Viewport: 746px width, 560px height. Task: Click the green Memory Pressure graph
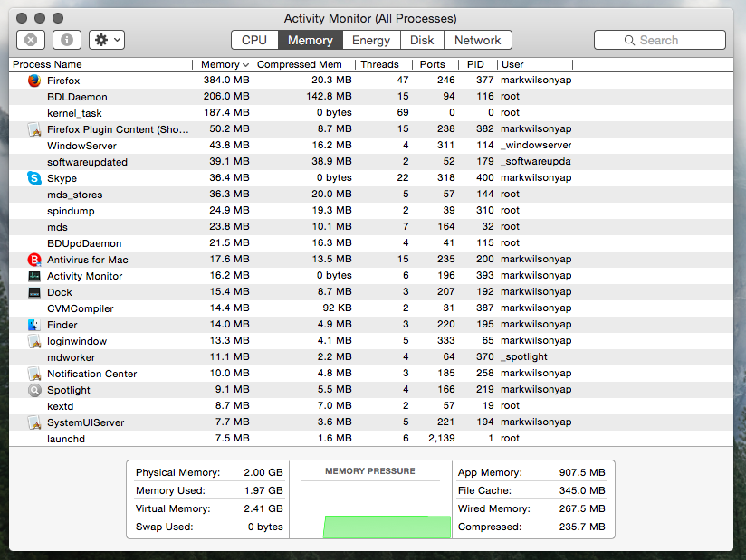pyautogui.click(x=387, y=527)
